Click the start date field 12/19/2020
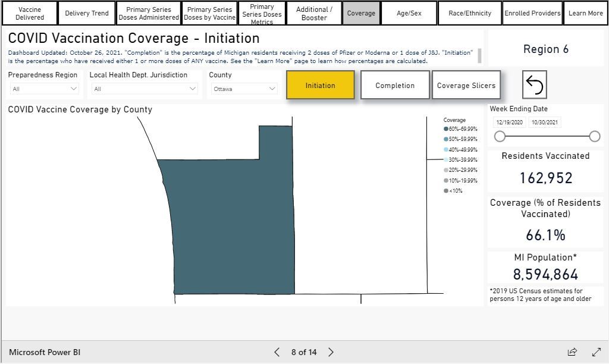 pos(509,123)
